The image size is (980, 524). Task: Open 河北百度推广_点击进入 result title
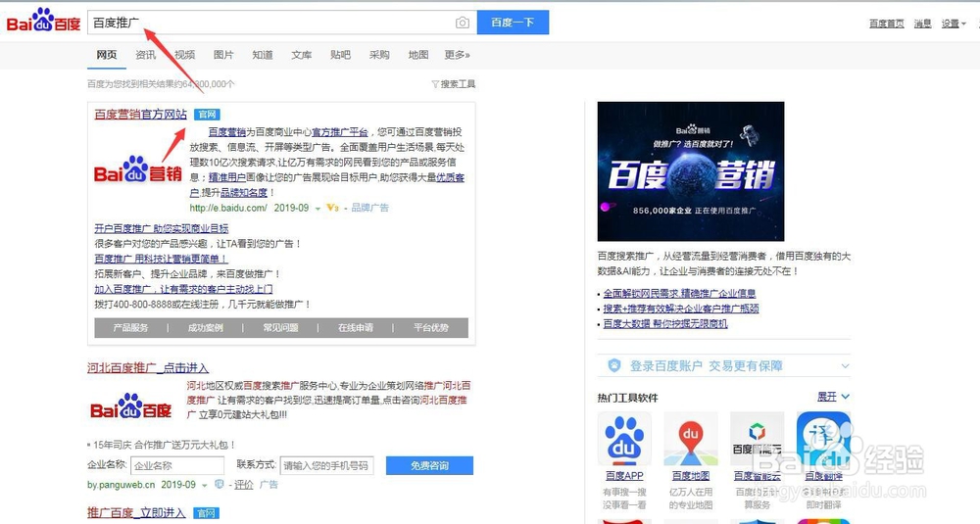point(148,368)
